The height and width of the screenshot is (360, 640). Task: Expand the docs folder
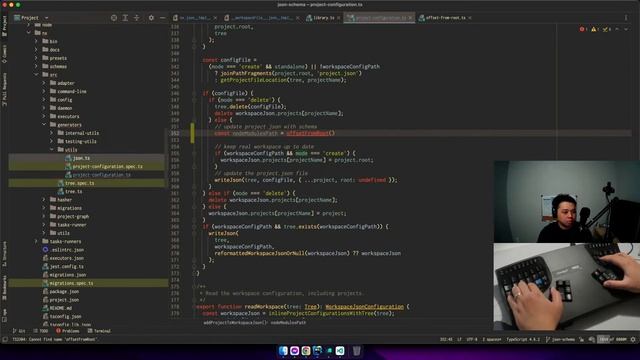(36, 50)
